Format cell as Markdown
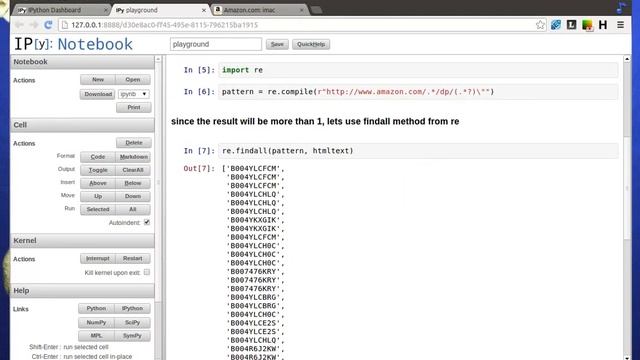Viewport: 640px width, 360px height. (x=133, y=157)
